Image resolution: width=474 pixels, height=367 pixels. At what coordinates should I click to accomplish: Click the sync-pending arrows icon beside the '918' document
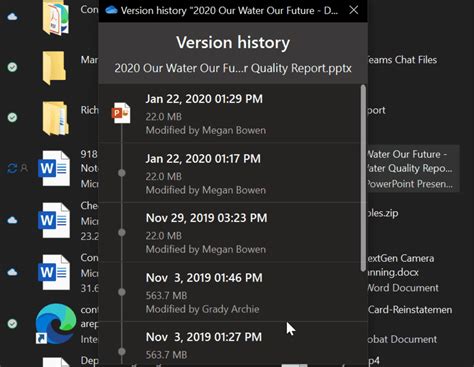(12, 168)
